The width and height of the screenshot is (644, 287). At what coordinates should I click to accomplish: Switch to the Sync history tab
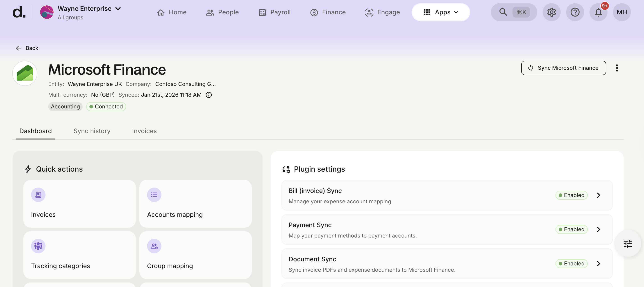[x=92, y=131]
